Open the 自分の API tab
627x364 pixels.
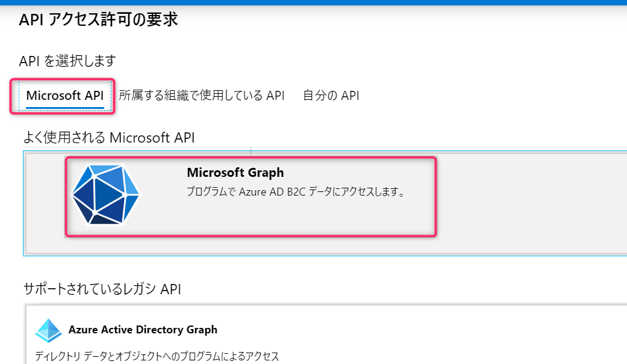(x=331, y=96)
